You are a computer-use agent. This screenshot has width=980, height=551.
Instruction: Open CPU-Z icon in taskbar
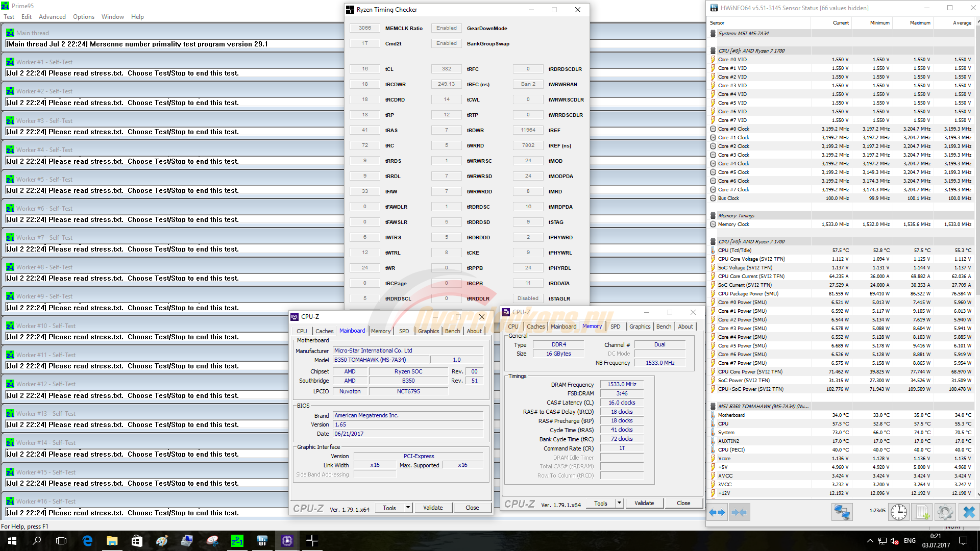[x=287, y=541]
